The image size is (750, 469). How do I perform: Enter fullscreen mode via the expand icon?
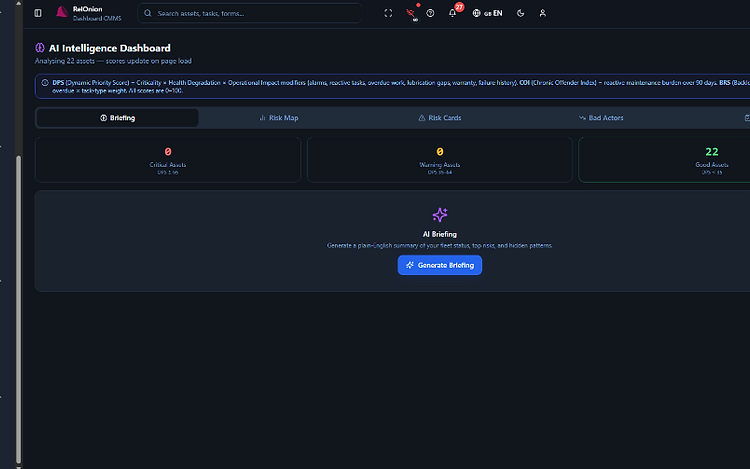click(x=388, y=13)
